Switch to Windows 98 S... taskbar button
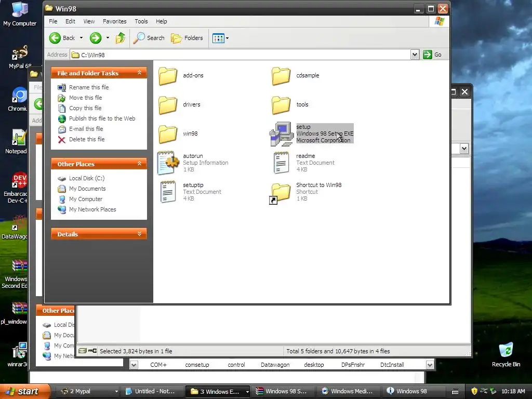 click(283, 391)
